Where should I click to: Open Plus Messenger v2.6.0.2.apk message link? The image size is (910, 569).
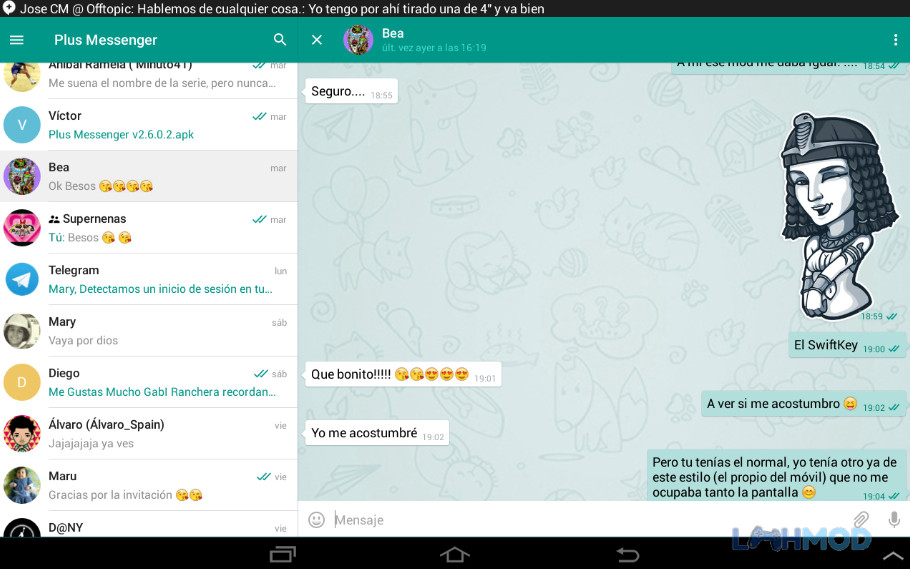click(x=121, y=135)
